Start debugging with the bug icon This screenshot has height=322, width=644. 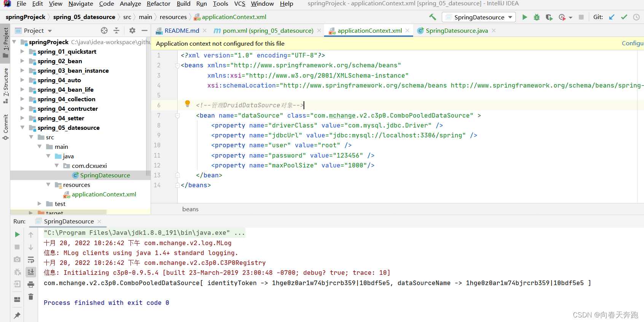537,17
